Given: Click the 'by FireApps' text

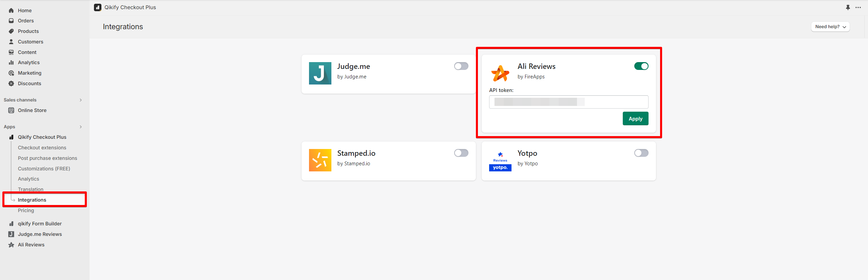Looking at the screenshot, I should click(x=531, y=77).
